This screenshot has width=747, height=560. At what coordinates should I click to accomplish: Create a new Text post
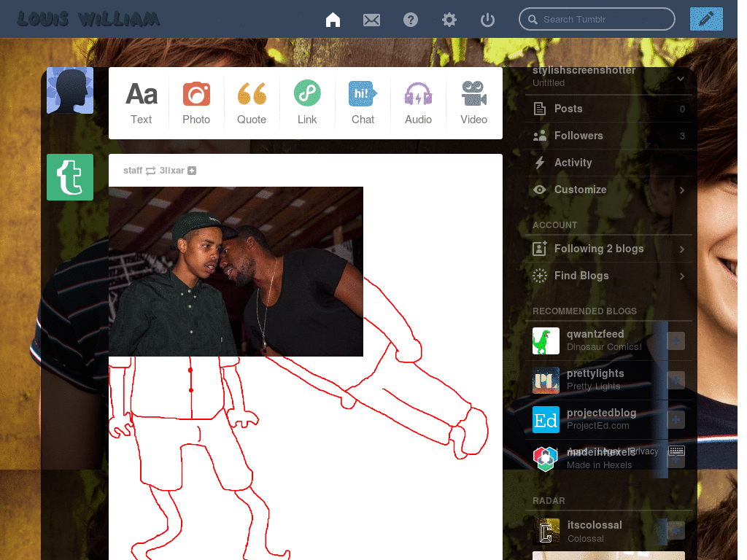(x=141, y=103)
